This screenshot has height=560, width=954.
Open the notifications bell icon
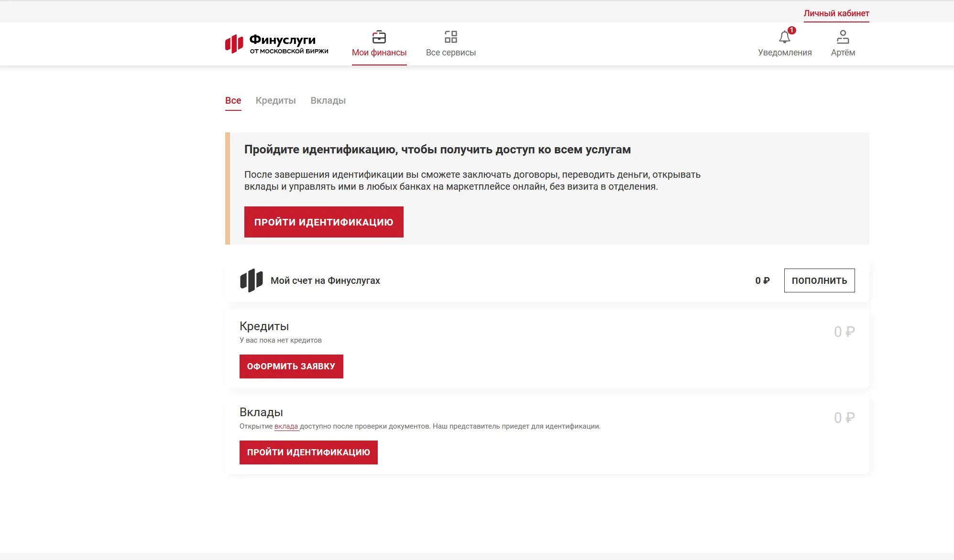pyautogui.click(x=784, y=37)
